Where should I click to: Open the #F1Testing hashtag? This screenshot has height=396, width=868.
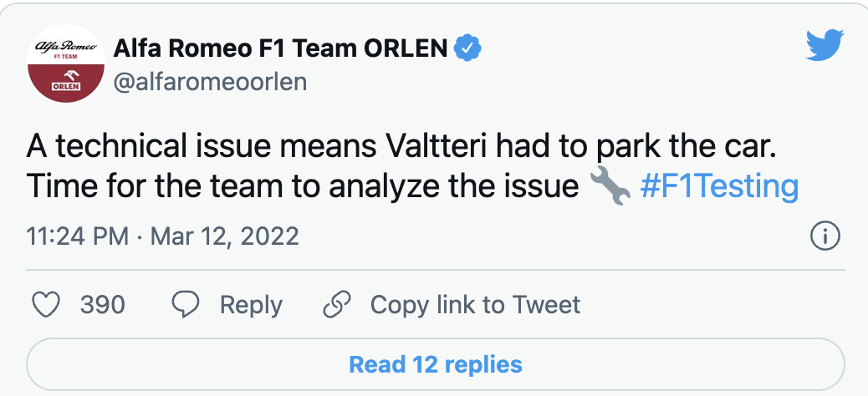[719, 186]
